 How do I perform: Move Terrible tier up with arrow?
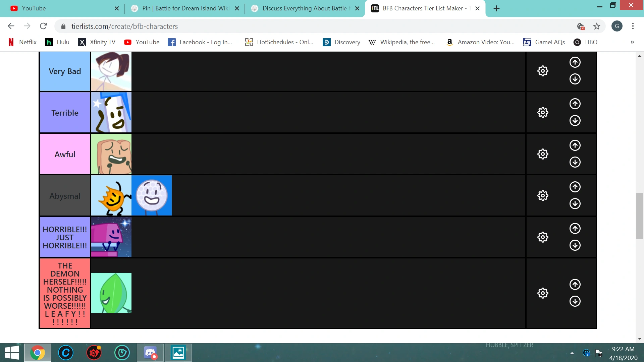pyautogui.click(x=575, y=104)
